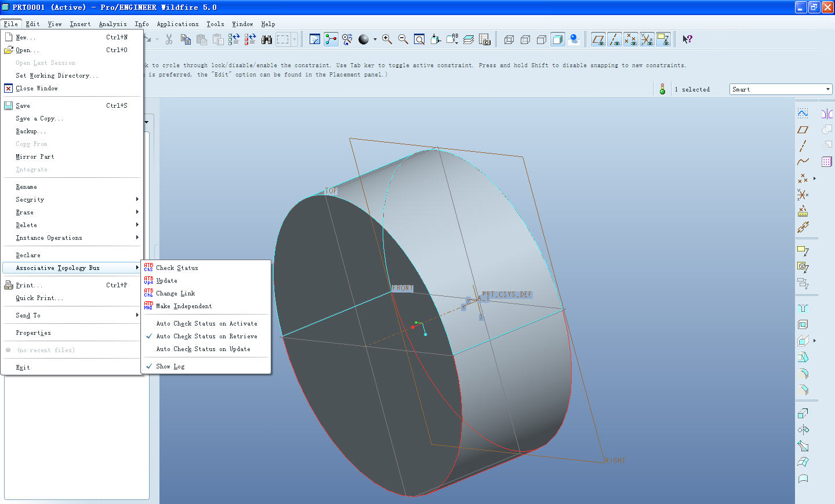Select the Hole tool
Screen dimensions: 835x504
[x=803, y=308]
